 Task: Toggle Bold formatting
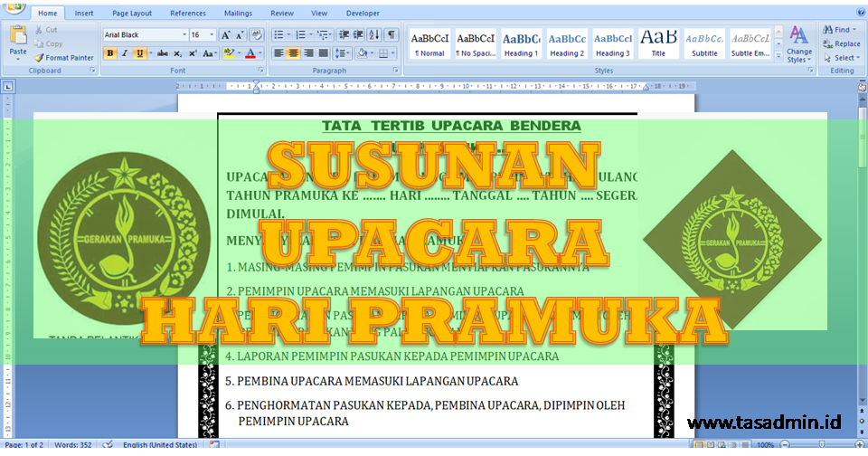pos(110,53)
